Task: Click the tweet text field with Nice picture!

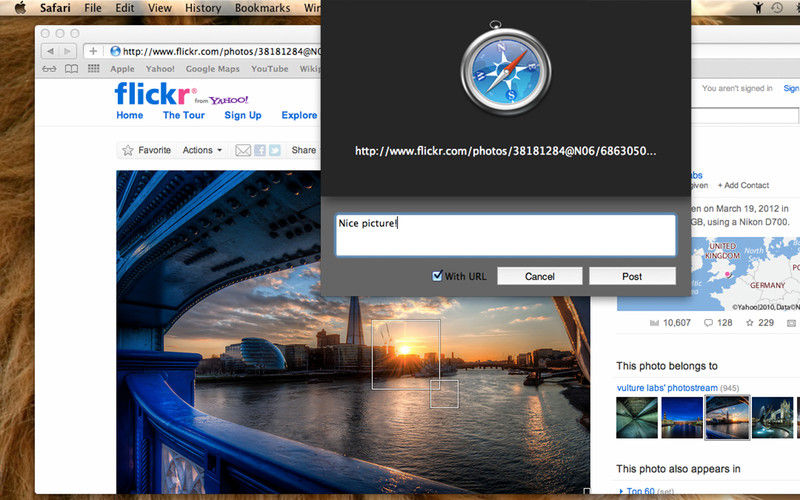Action: (506, 235)
